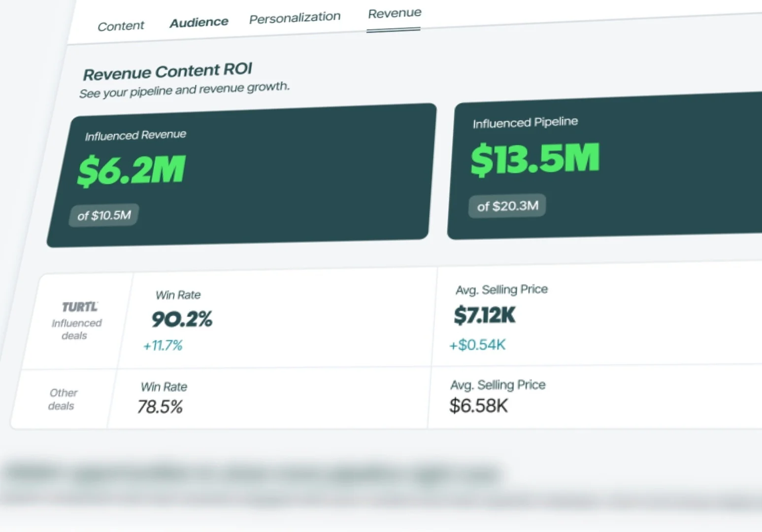Viewport: 762px width, 532px height.
Task: Select the 78.5% win rate value
Action: coord(160,407)
